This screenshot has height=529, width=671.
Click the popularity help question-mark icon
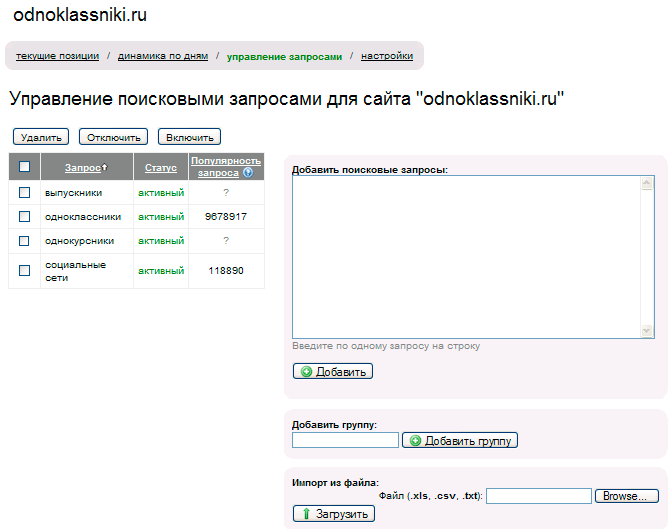point(248,173)
